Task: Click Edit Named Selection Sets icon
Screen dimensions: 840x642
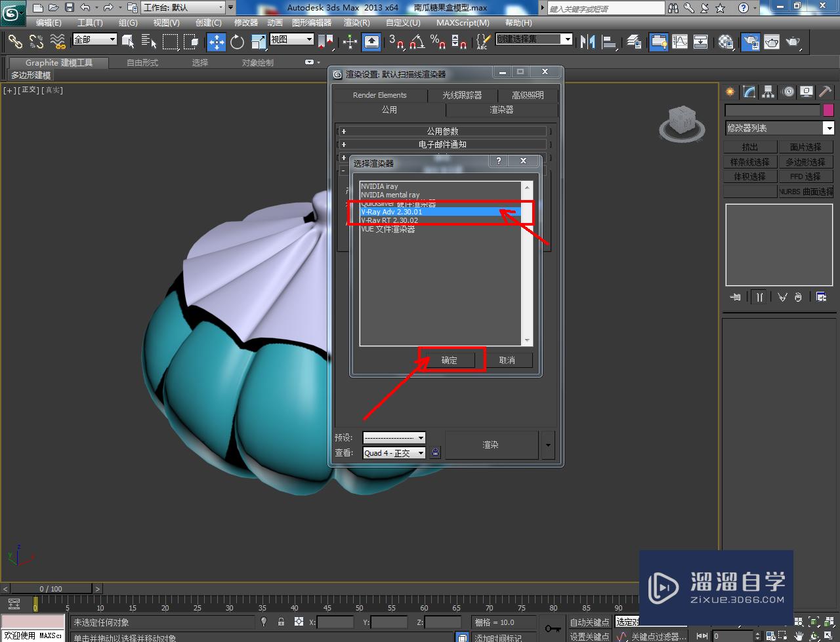Action: (x=482, y=42)
